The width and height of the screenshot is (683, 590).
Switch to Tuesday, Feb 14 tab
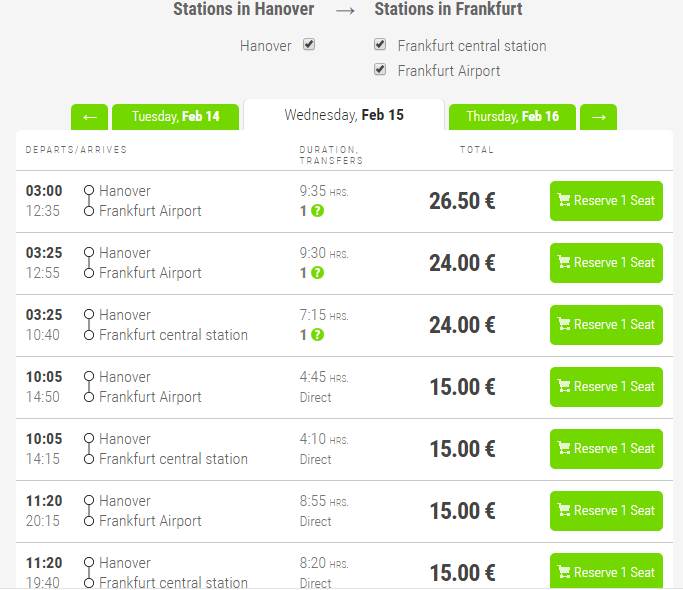[x=175, y=117]
